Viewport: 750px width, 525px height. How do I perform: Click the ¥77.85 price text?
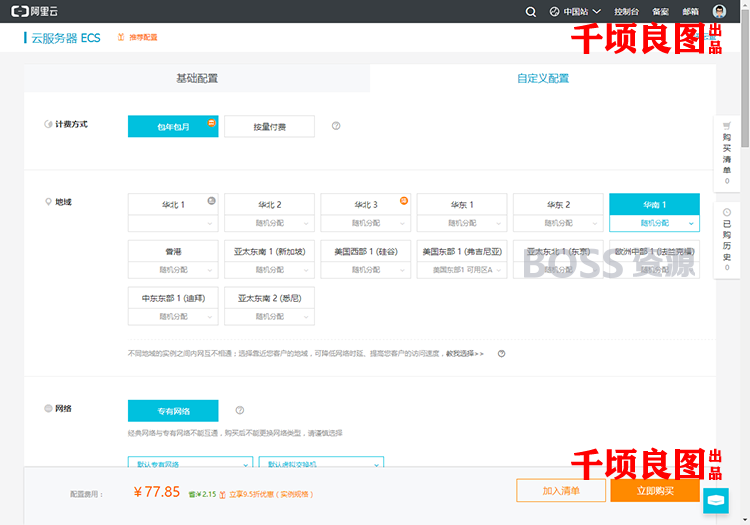[x=157, y=492]
